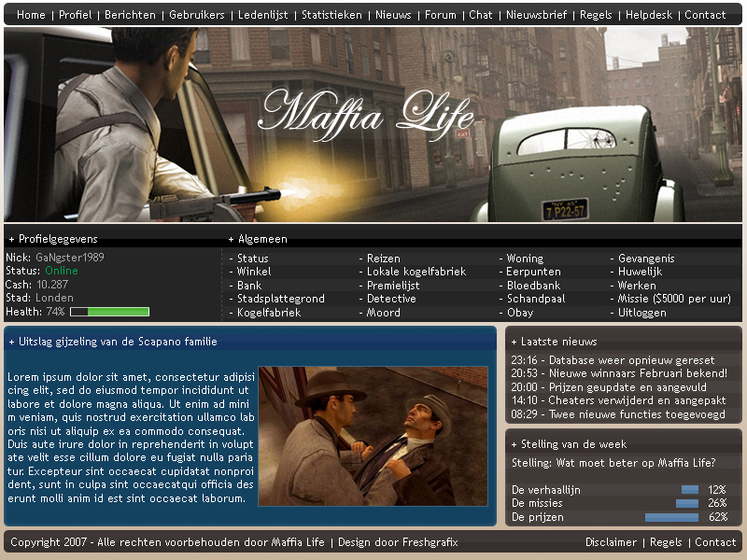Click the Stad value Londen
The image size is (747, 560).
[x=54, y=298]
